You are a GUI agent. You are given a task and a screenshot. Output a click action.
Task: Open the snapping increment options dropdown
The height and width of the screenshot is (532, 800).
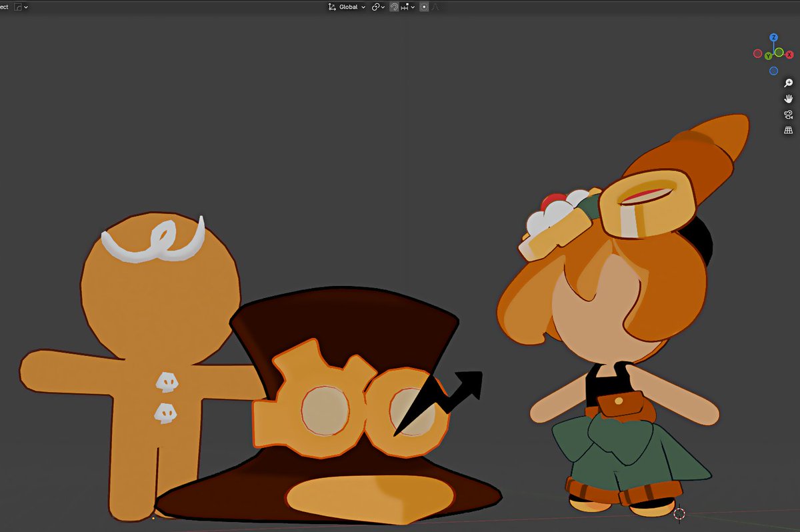tap(407, 7)
